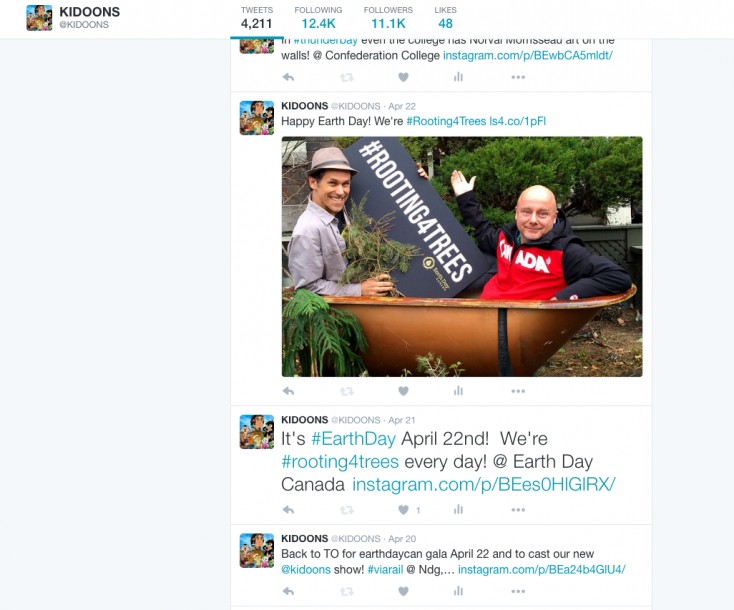This screenshot has height=610, width=734.
Task: Open the #Rooting4Trees hashtag link
Action: tap(446, 121)
